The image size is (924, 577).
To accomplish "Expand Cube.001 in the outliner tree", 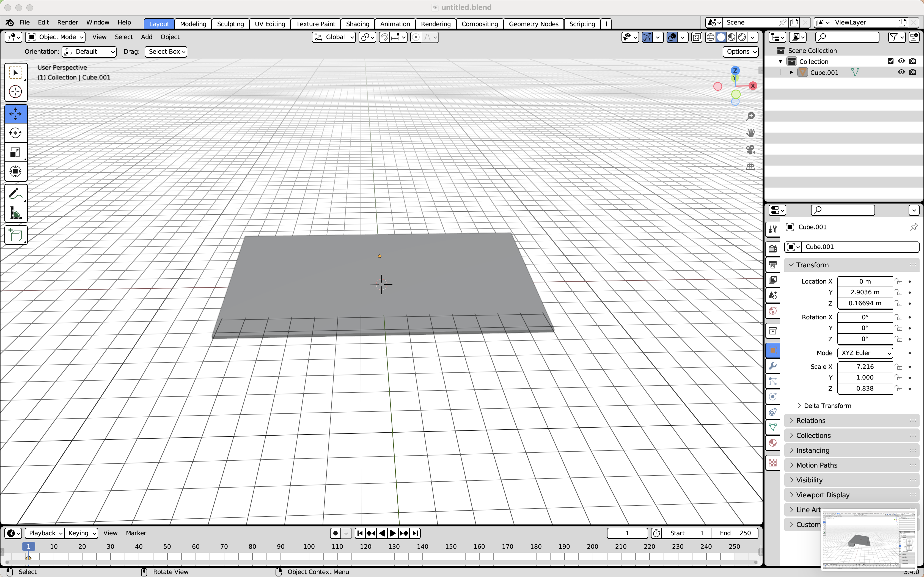I will (792, 72).
